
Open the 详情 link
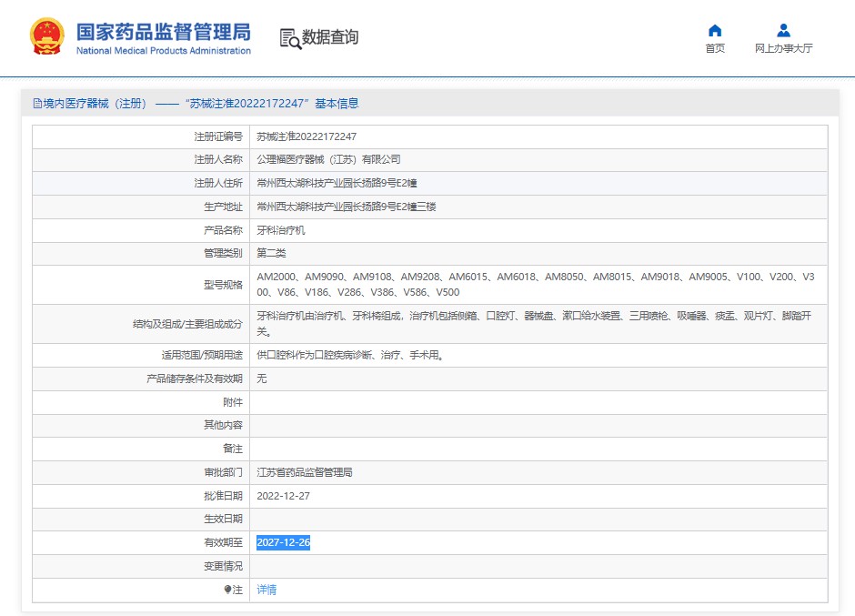[x=267, y=590]
